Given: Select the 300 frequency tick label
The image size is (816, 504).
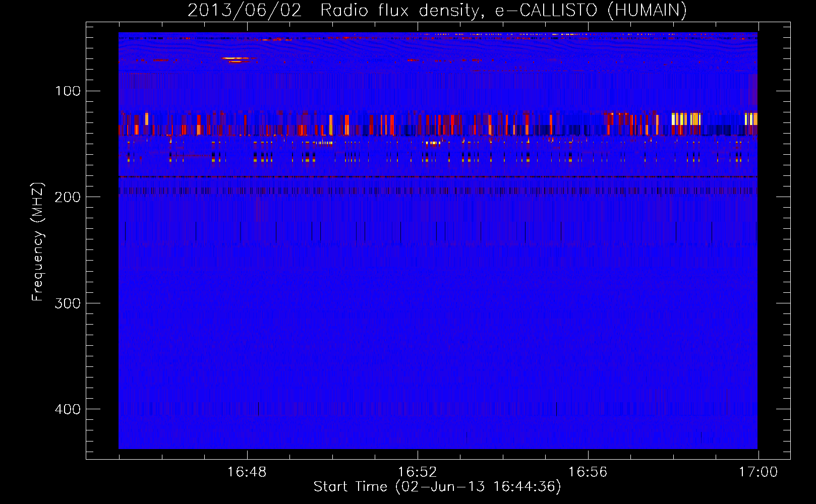Looking at the screenshot, I should [x=68, y=303].
